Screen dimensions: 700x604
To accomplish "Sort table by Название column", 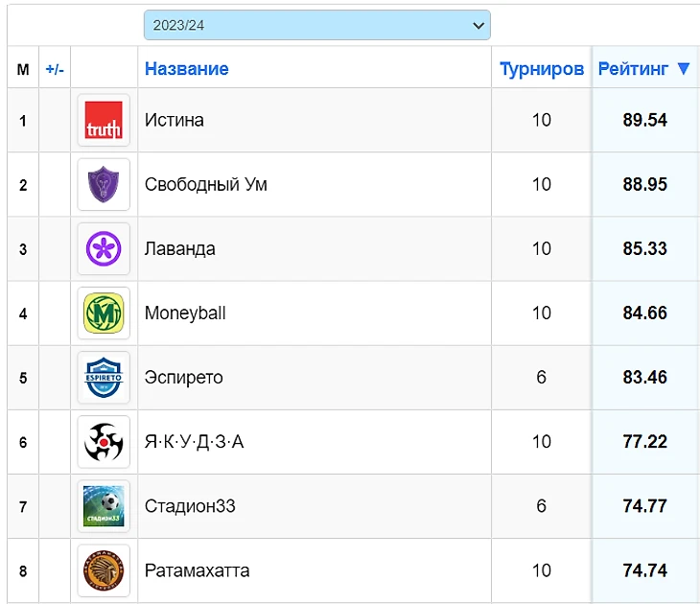I will 186,69.
